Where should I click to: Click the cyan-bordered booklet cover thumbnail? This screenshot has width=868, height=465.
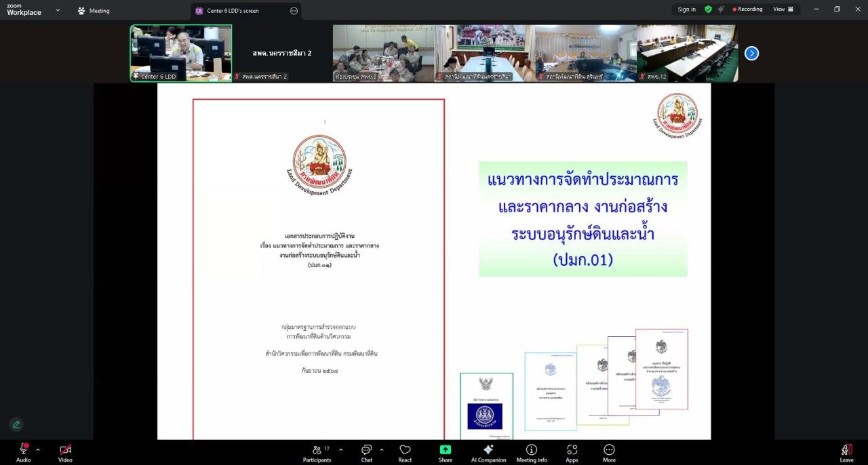(x=550, y=391)
